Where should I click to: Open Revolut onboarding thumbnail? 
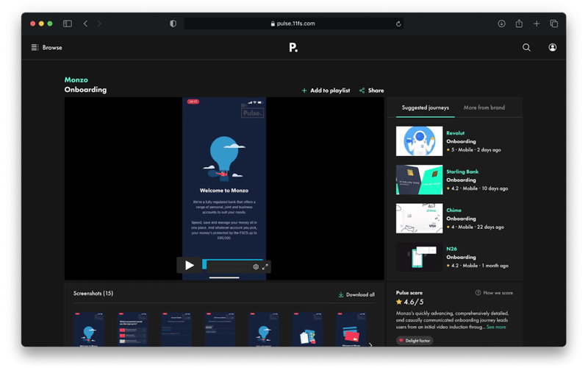pyautogui.click(x=419, y=141)
